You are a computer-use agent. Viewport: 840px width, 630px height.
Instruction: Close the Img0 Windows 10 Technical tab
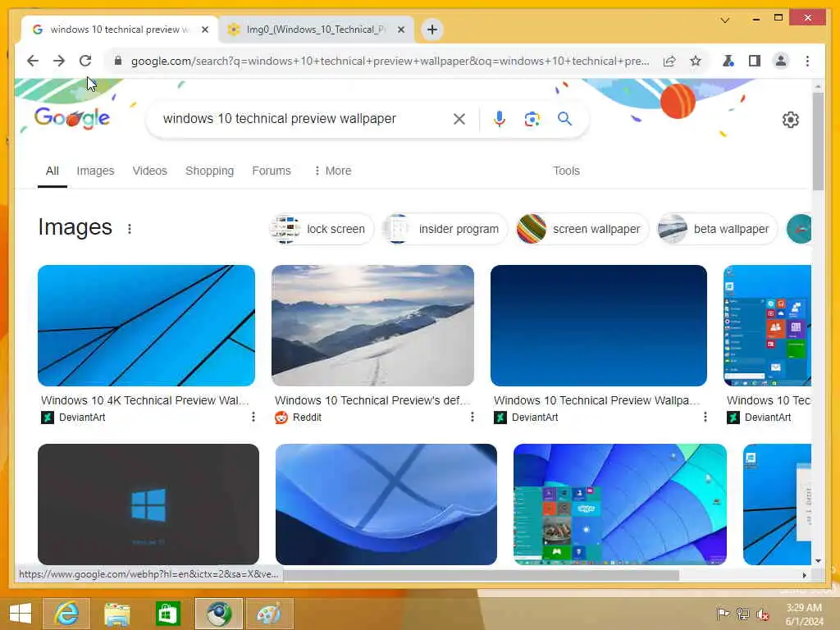click(x=400, y=30)
